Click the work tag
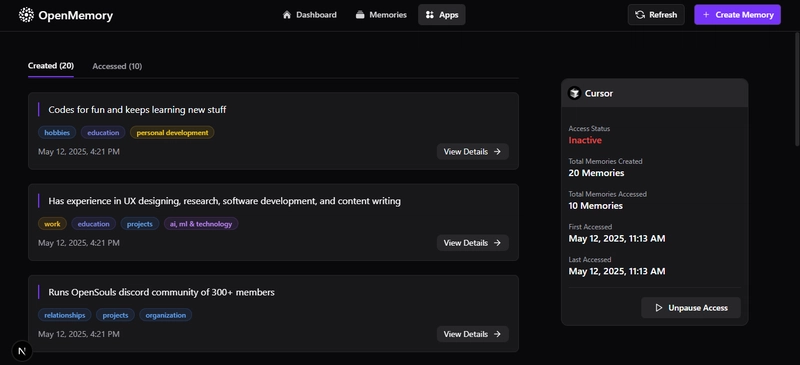This screenshot has height=365, width=800. [x=53, y=224]
